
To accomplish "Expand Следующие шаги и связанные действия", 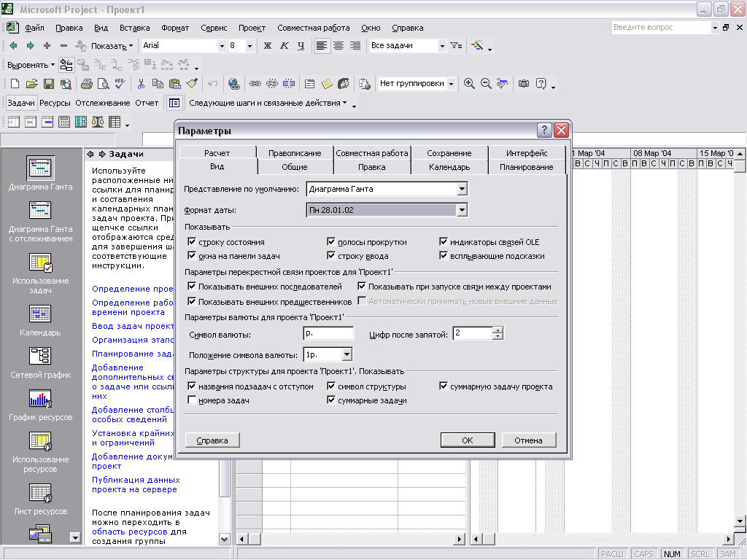I will click(x=268, y=103).
